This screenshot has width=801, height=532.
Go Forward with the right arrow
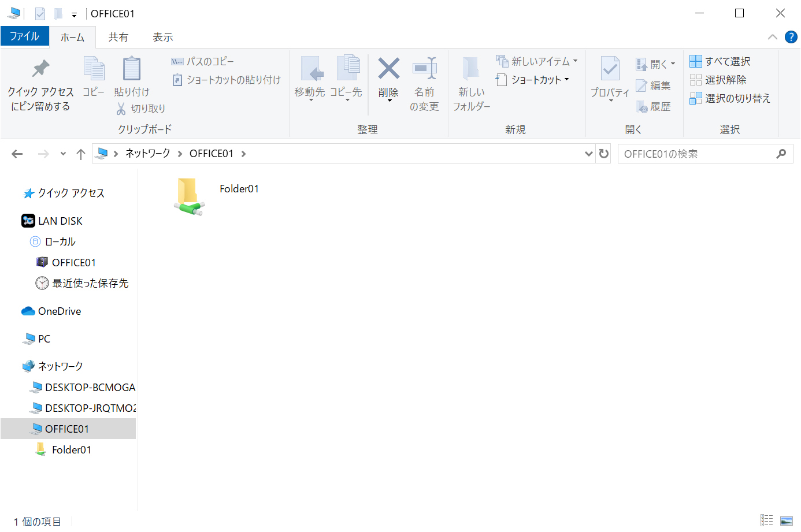pos(43,154)
